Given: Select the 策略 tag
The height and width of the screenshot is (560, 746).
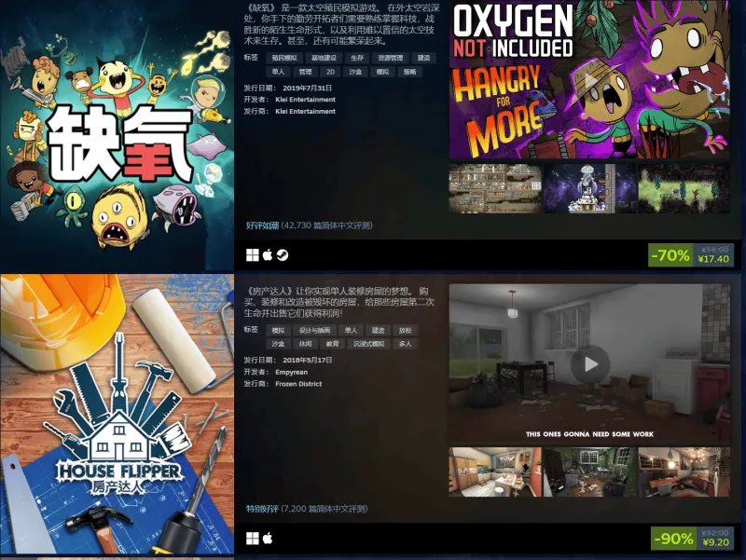Looking at the screenshot, I should (x=409, y=72).
